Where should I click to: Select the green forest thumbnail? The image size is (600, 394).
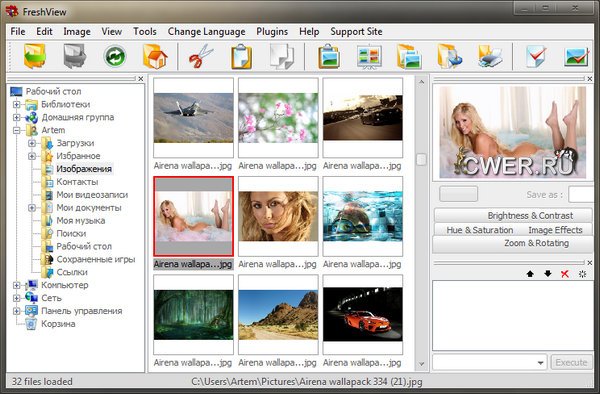point(193,314)
